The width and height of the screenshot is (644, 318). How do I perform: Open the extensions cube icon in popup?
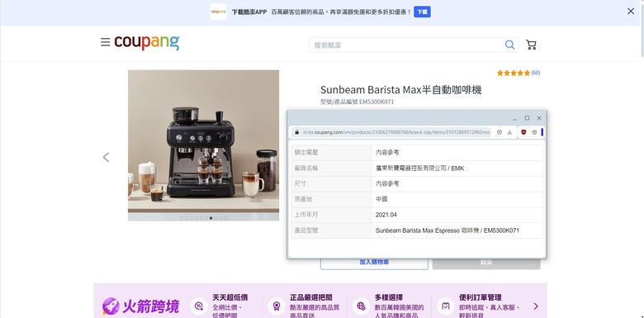[534, 132]
